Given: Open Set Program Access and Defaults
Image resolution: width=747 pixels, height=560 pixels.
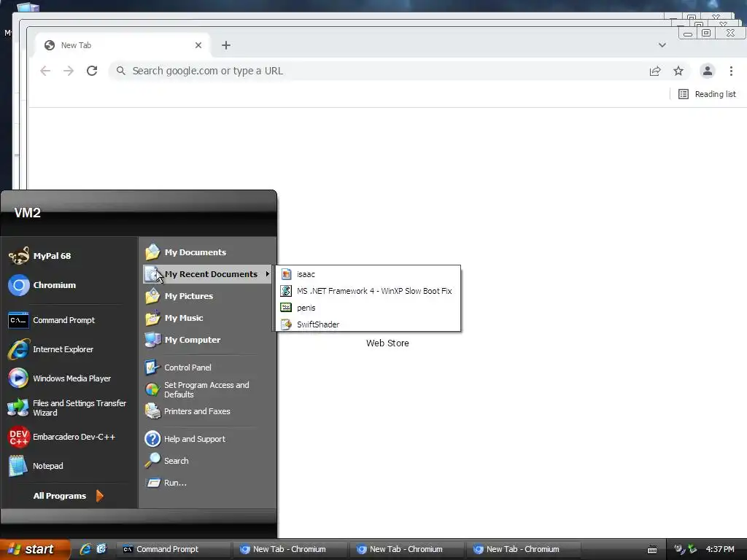Looking at the screenshot, I should tap(197, 389).
